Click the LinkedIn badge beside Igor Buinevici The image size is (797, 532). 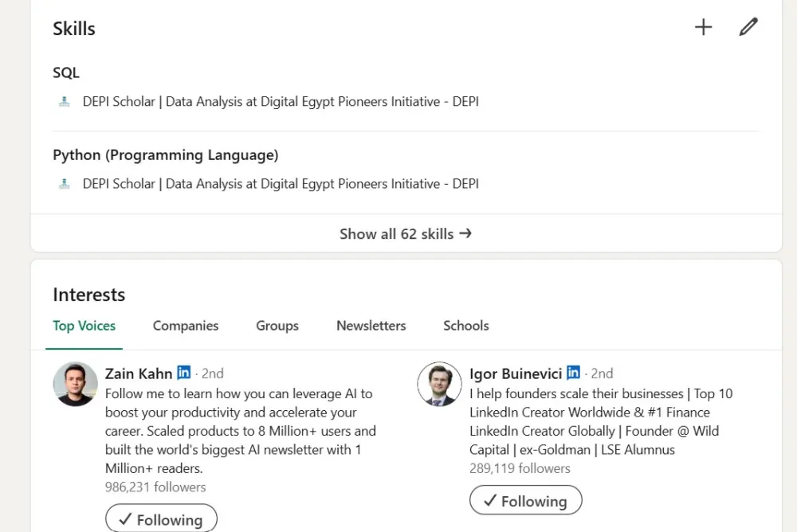(573, 373)
